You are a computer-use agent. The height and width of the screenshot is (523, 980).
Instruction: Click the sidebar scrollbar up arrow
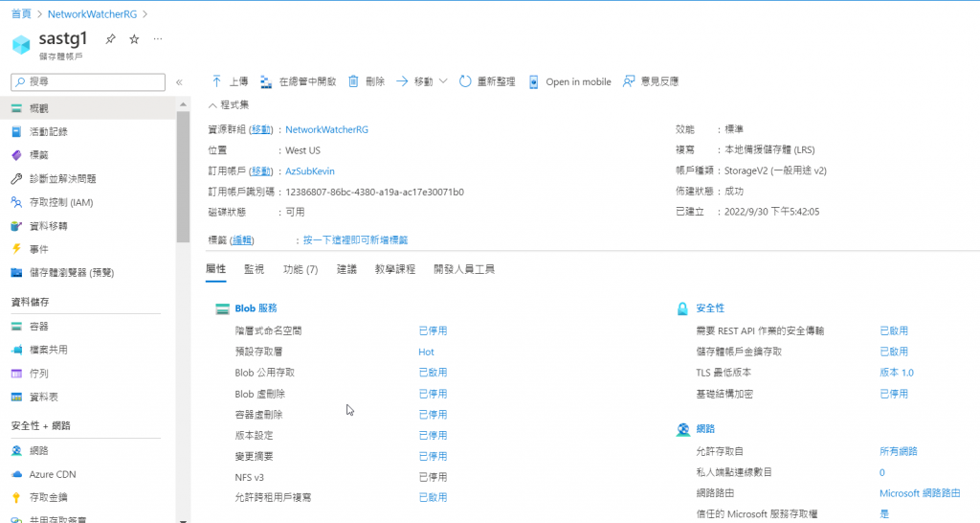[x=183, y=104]
